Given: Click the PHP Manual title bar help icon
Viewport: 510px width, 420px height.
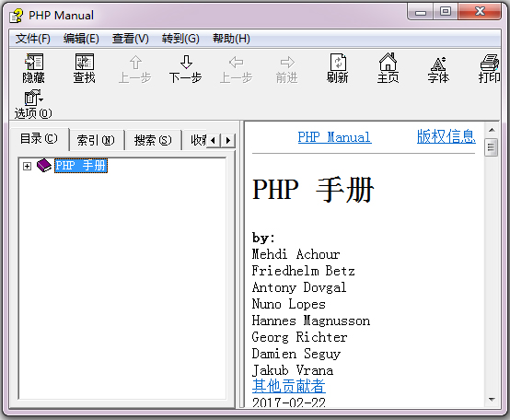Looking at the screenshot, I should 17,16.
